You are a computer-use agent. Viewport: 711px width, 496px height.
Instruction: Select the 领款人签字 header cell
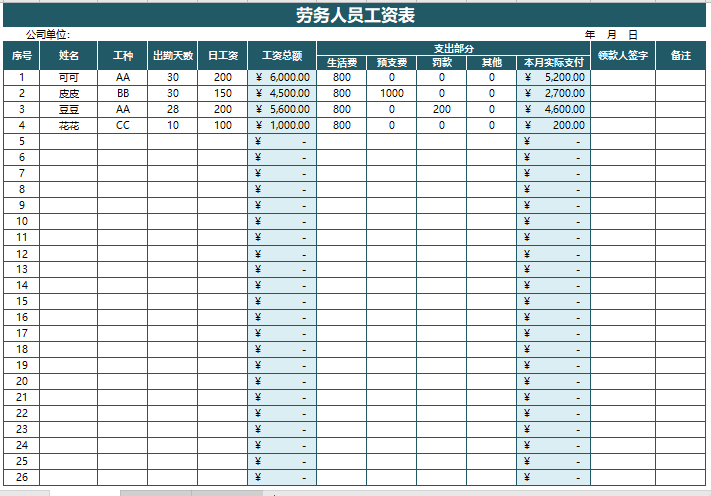coord(623,56)
